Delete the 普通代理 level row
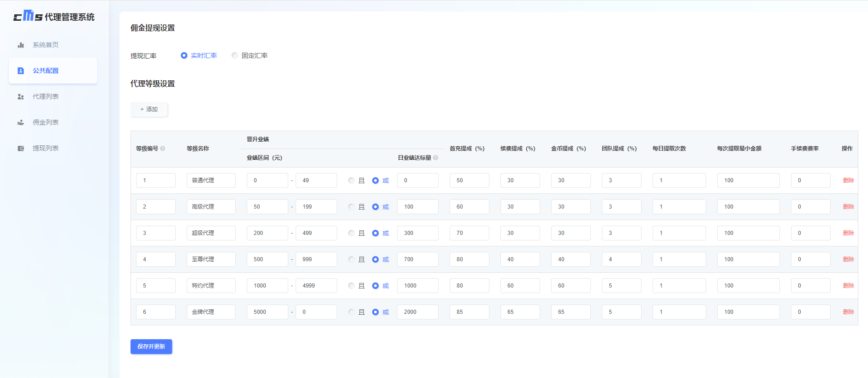868x378 pixels. coord(848,180)
